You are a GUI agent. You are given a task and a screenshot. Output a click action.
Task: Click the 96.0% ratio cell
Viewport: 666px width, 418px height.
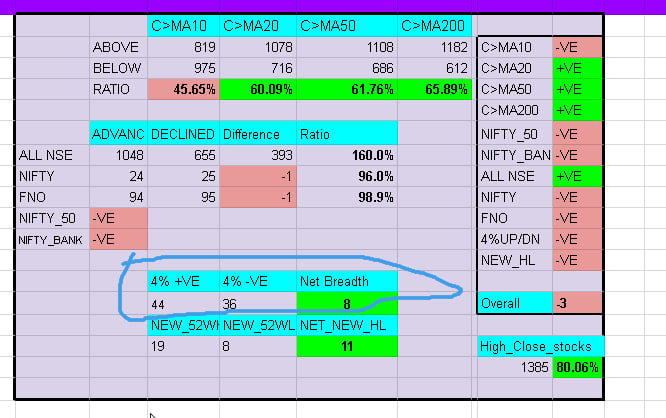[x=347, y=176]
